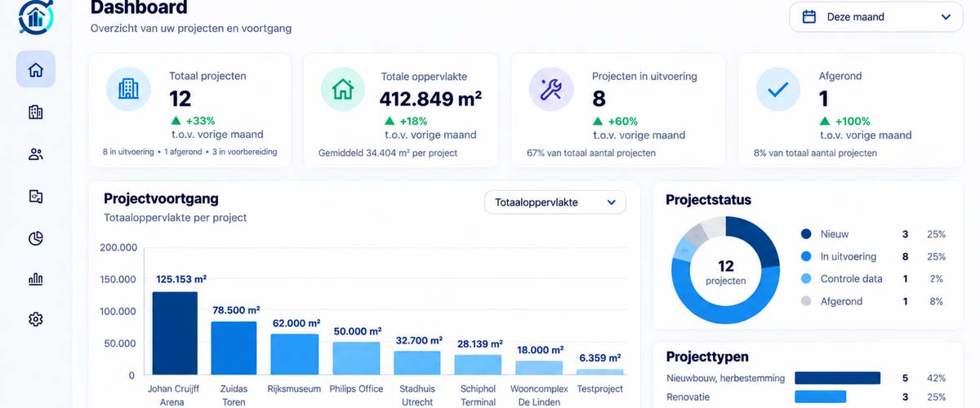The width and height of the screenshot is (980, 408).
Task: Click the Rijksmuseum bar in chart
Action: click(x=295, y=354)
